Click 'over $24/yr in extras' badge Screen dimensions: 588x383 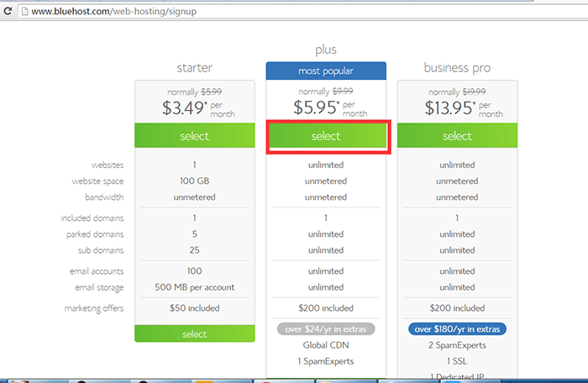tap(326, 329)
